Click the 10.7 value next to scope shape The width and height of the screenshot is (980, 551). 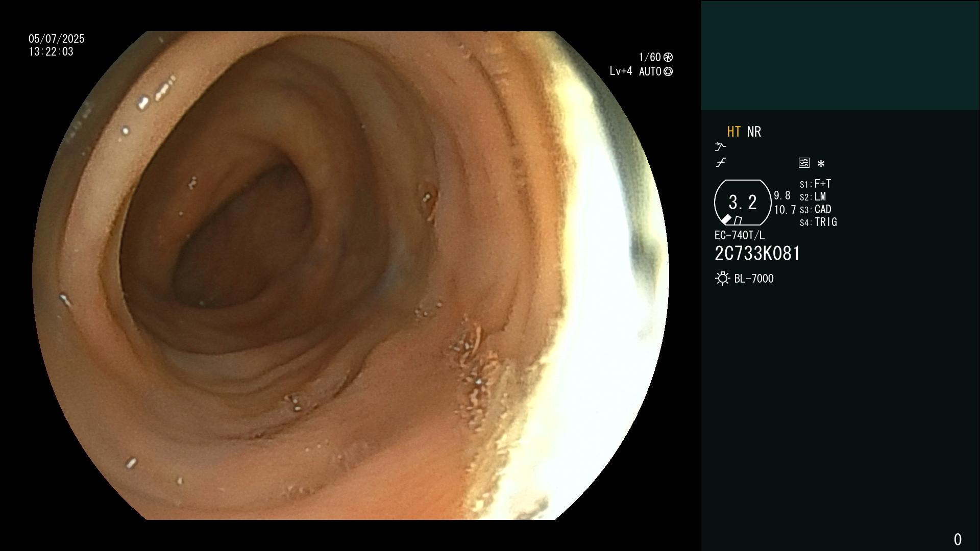785,210
